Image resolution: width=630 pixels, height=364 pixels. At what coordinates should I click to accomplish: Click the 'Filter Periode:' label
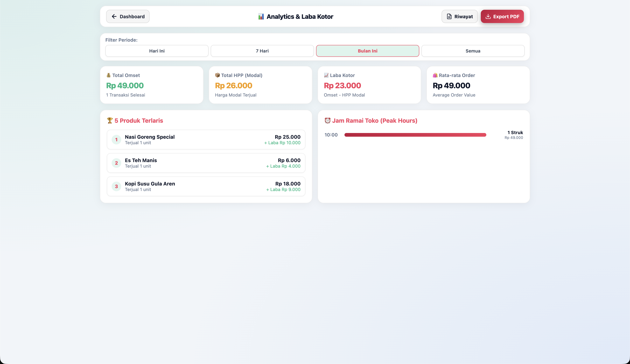pos(121,40)
